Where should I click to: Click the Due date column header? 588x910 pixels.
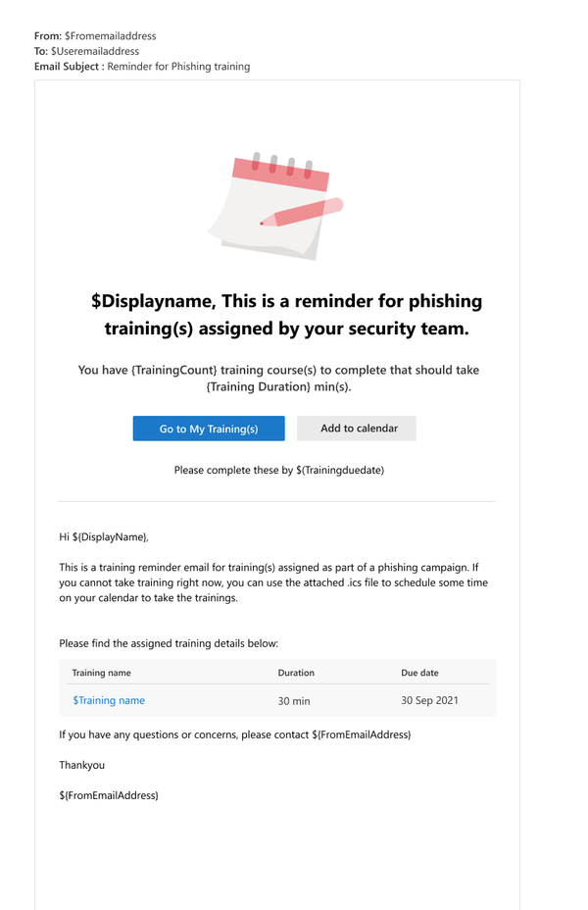coord(419,673)
